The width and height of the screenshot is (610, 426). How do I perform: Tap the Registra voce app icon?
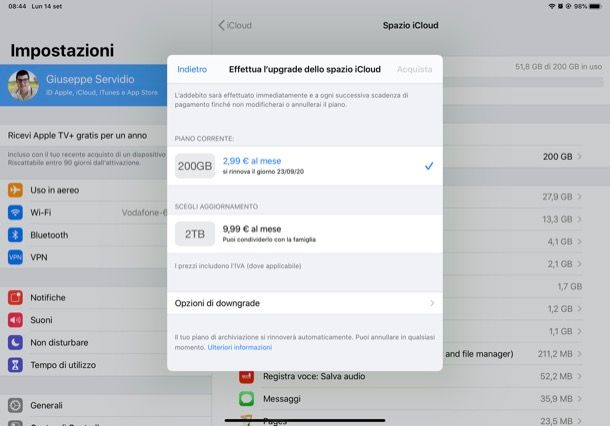(x=246, y=376)
